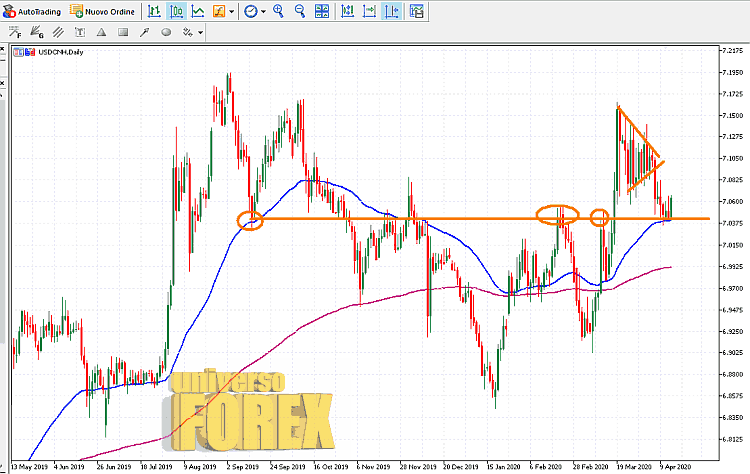Screen dimensions: 750x474
Task: Select the ellipse drawing tool
Action: (x=166, y=33)
